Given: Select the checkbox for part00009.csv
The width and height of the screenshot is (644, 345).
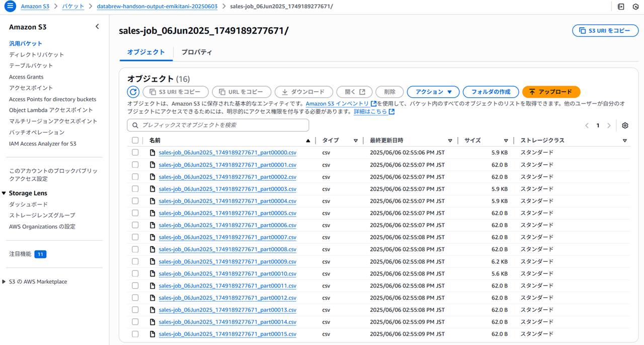Looking at the screenshot, I should click(135, 261).
